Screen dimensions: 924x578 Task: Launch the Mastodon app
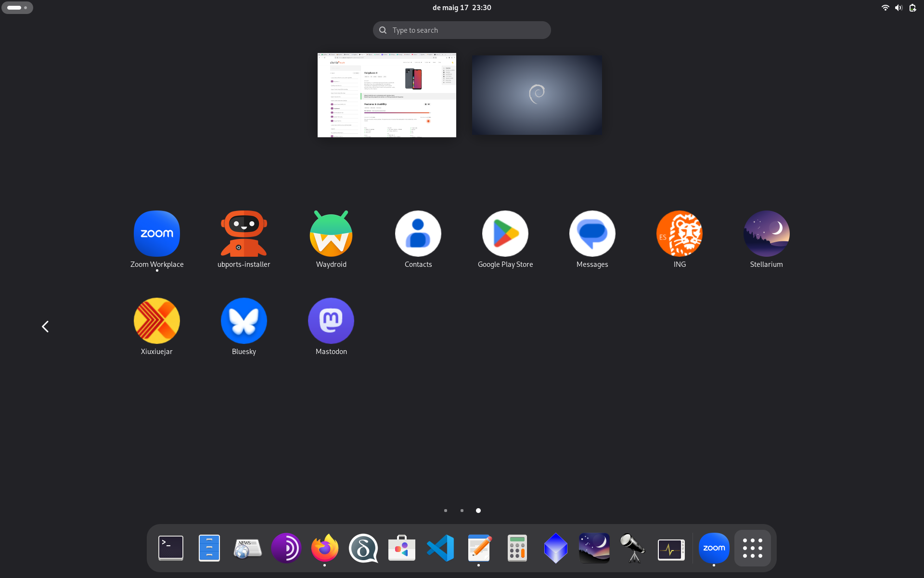pos(331,327)
